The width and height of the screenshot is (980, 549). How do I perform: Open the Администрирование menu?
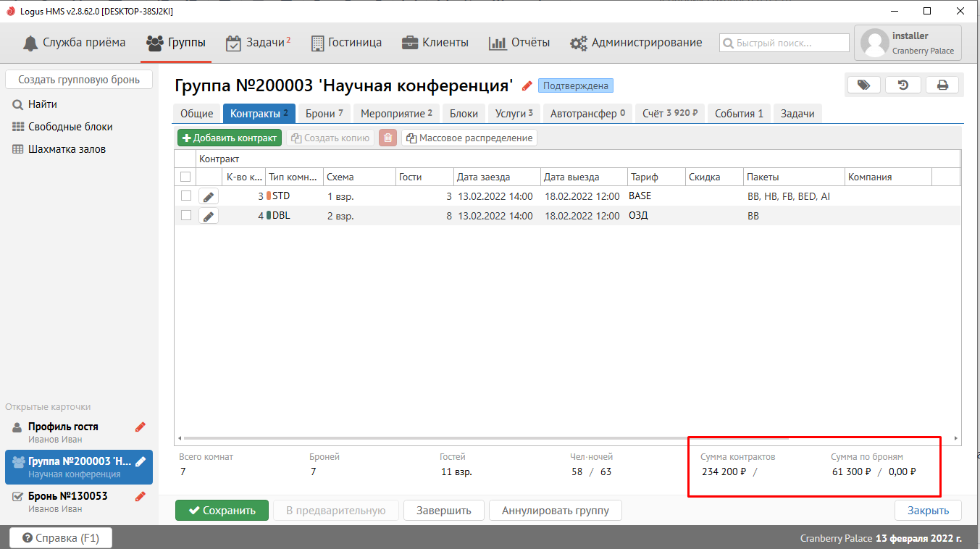coord(636,43)
